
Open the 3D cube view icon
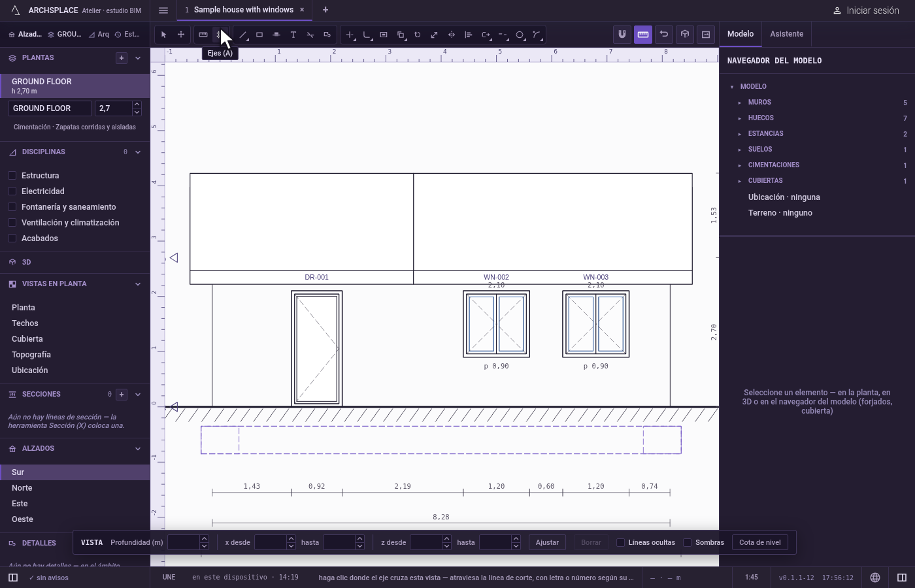tap(685, 34)
